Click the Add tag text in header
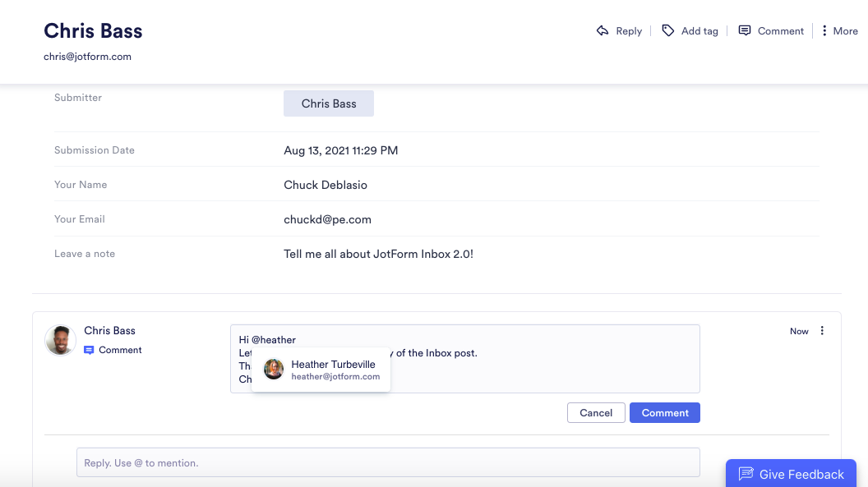The width and height of the screenshot is (868, 487). [x=699, y=31]
